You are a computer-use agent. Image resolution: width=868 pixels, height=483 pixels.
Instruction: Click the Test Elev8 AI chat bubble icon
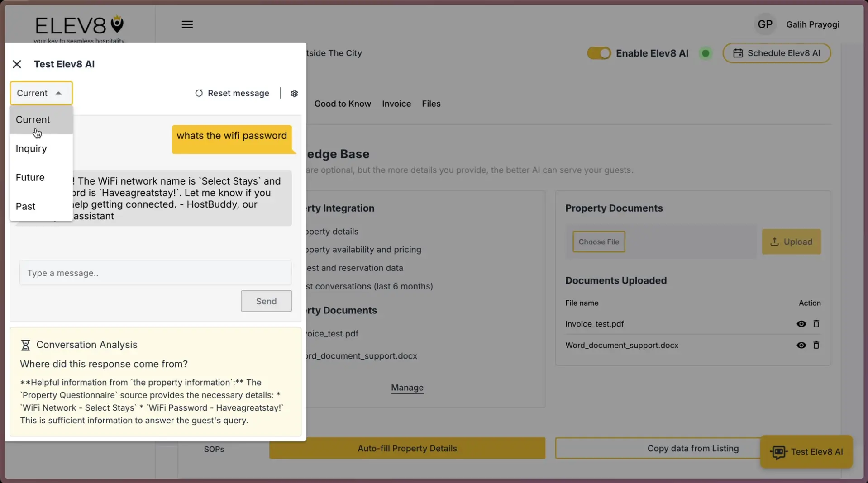pyautogui.click(x=778, y=451)
